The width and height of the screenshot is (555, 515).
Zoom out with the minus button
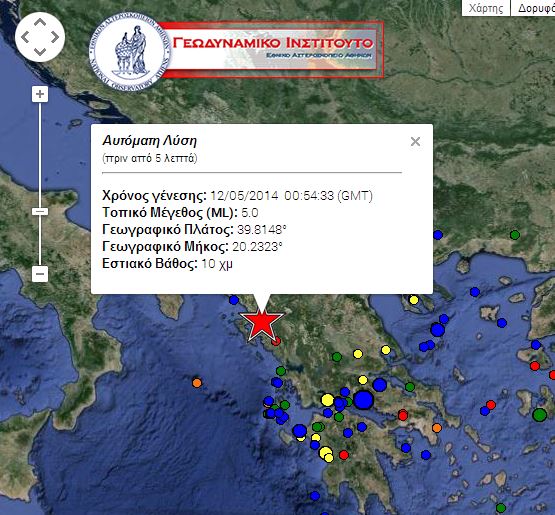40,274
